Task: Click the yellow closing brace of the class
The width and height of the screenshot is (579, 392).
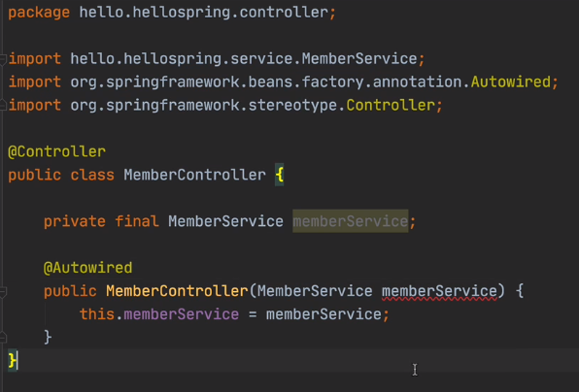Action: click(x=12, y=360)
